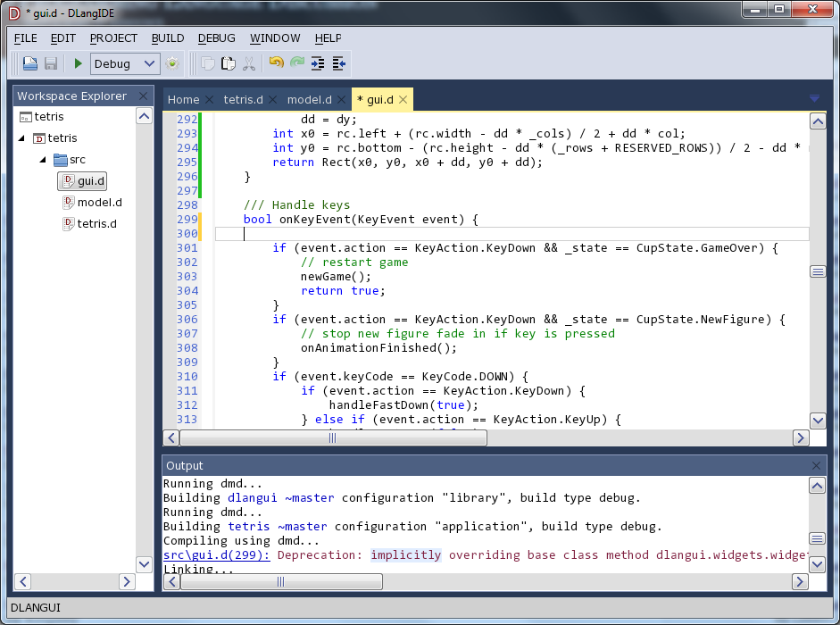Open the src\gui.d(299) error link
840x625 pixels.
[x=217, y=555]
